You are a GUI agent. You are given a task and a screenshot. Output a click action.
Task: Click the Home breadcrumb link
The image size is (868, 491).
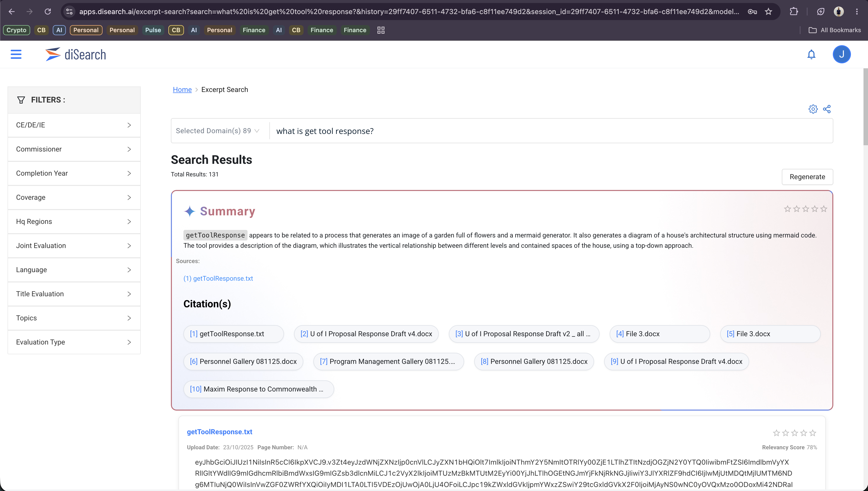click(182, 90)
